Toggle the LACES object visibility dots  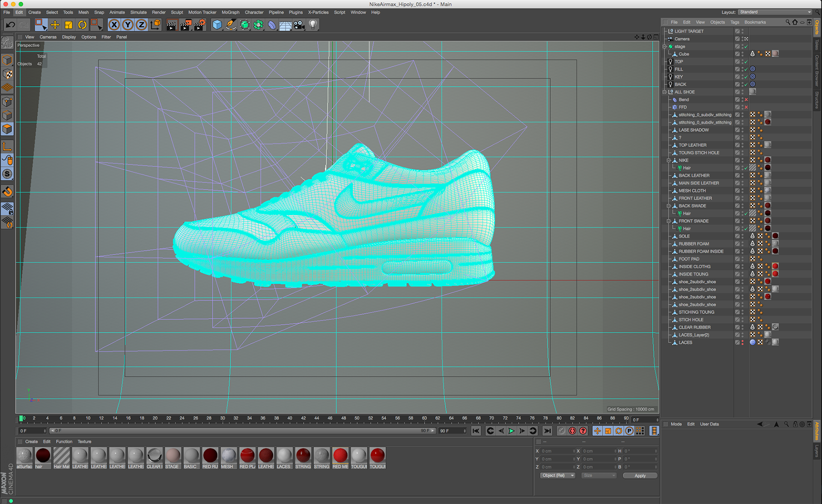click(743, 343)
